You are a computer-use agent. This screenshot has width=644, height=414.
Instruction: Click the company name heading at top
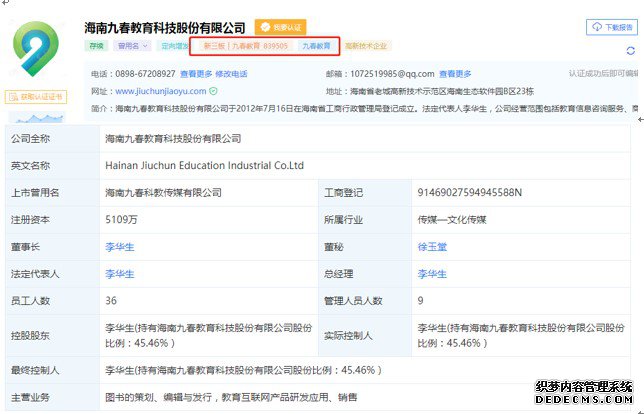165,28
